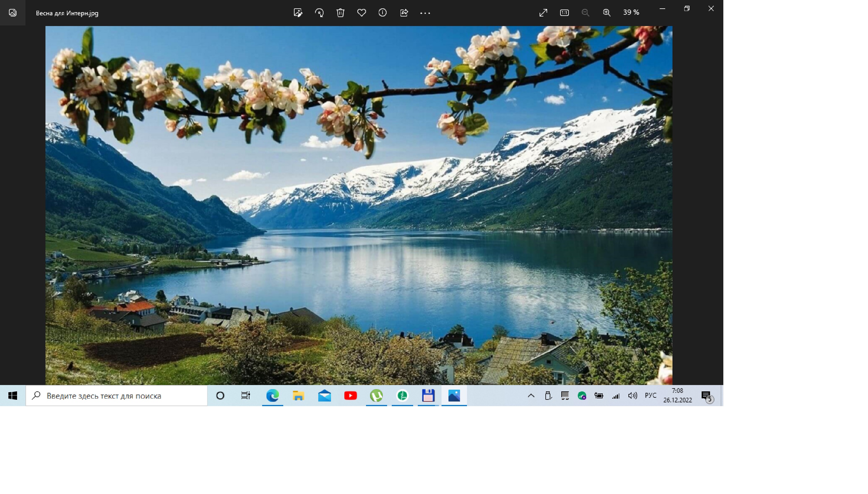The width and height of the screenshot is (868, 494).
Task: Open the volume control in the system tray
Action: click(x=632, y=396)
